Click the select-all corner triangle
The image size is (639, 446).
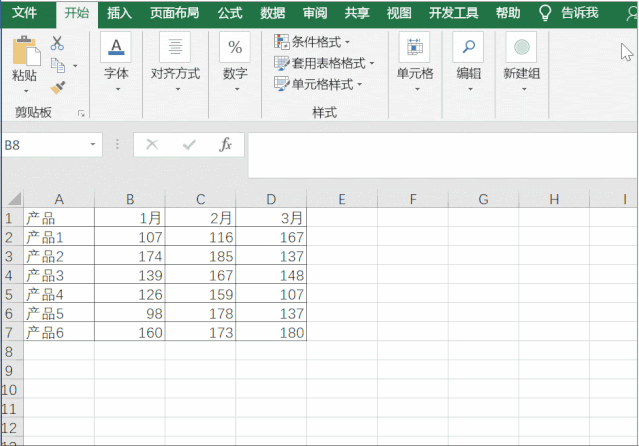(14, 199)
